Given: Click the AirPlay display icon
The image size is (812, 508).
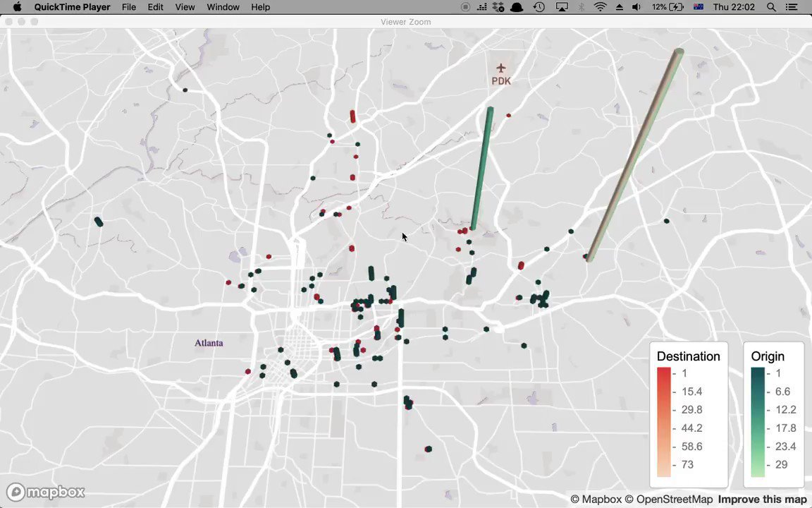Looking at the screenshot, I should [562, 7].
